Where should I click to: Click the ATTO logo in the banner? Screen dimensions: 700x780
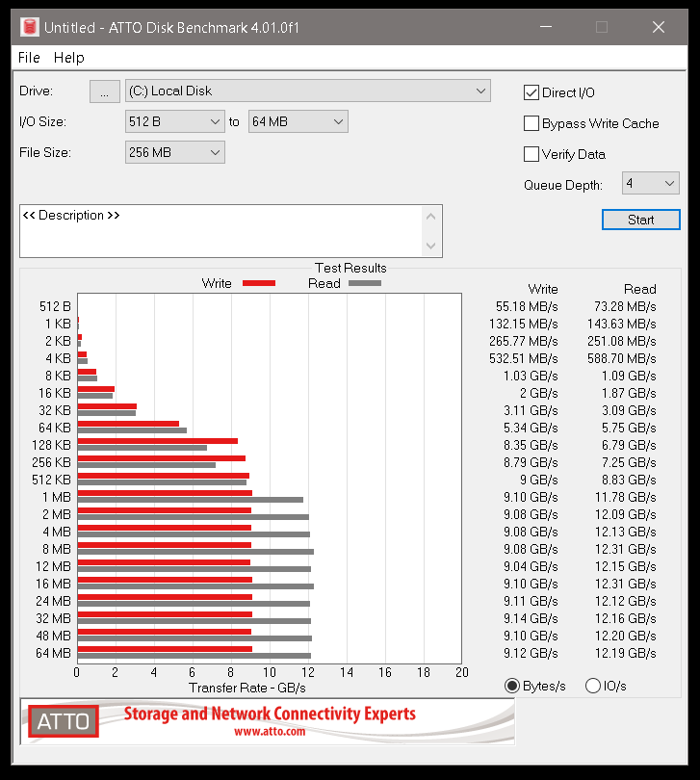click(x=64, y=721)
